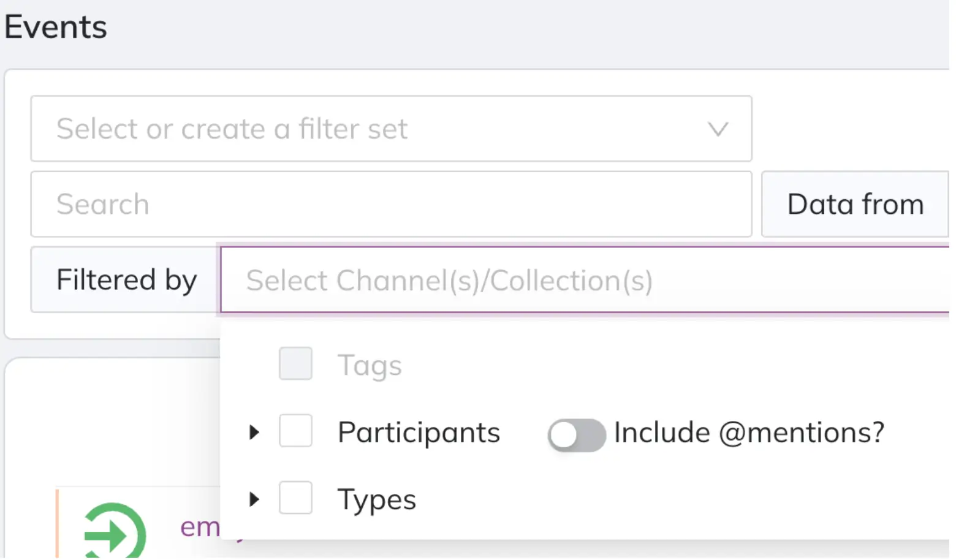The height and width of the screenshot is (560, 956).
Task: Select the Tags filter label
Action: [x=370, y=366]
